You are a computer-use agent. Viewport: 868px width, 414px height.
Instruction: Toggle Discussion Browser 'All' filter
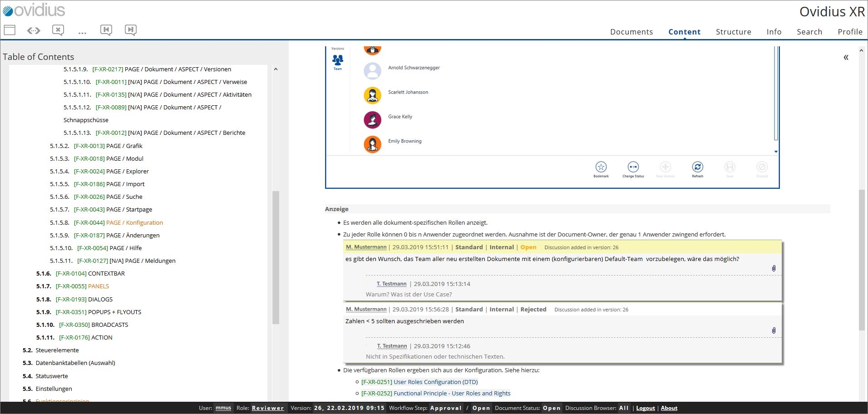coord(624,408)
